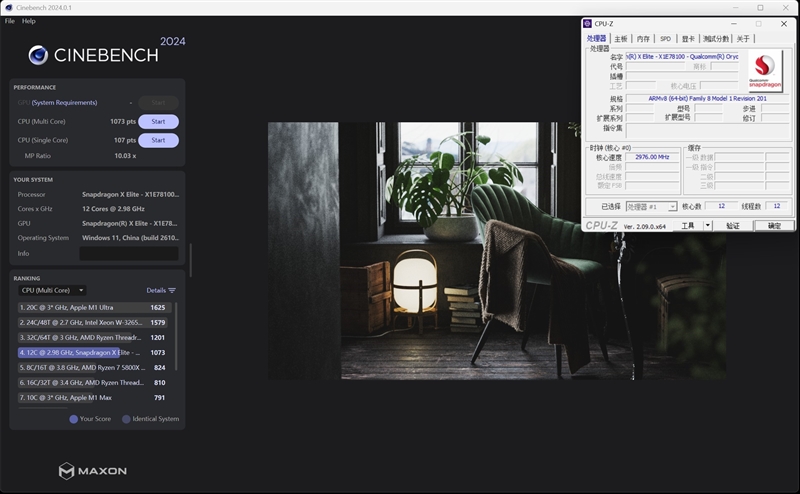This screenshot has height=494, width=800.
Task: Open the File menu
Action: (x=10, y=21)
